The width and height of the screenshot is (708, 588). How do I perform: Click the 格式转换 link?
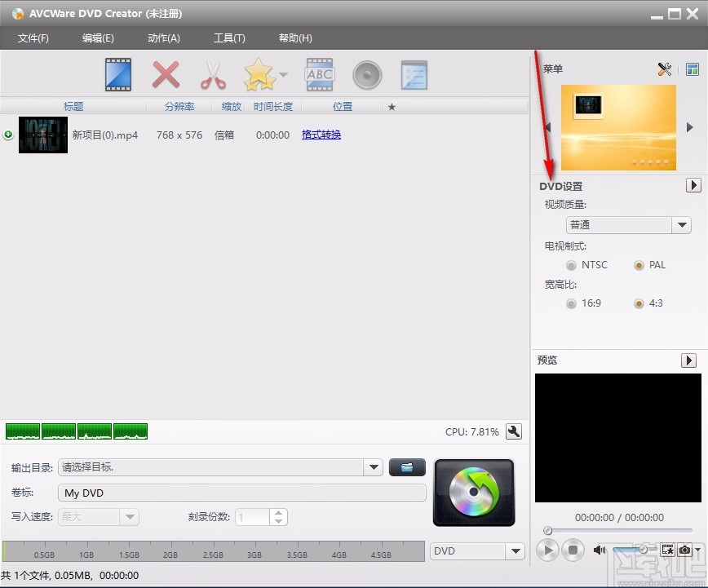click(321, 134)
